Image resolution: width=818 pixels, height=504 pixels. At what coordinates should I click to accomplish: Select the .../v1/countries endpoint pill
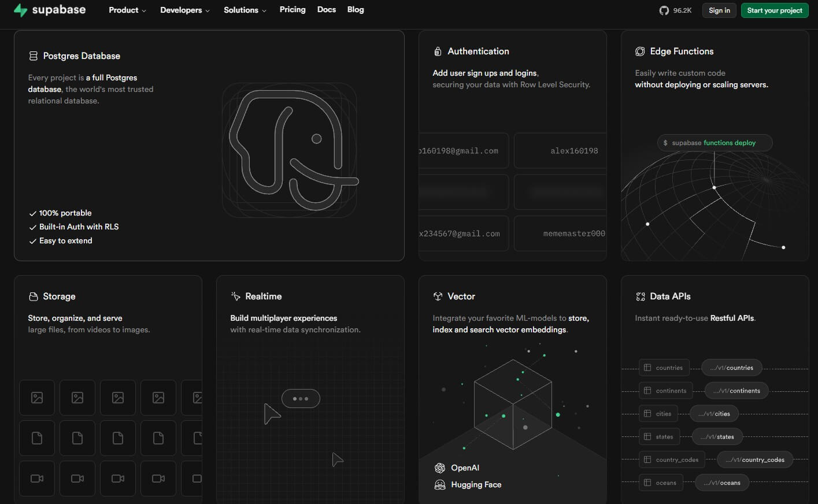[731, 368]
